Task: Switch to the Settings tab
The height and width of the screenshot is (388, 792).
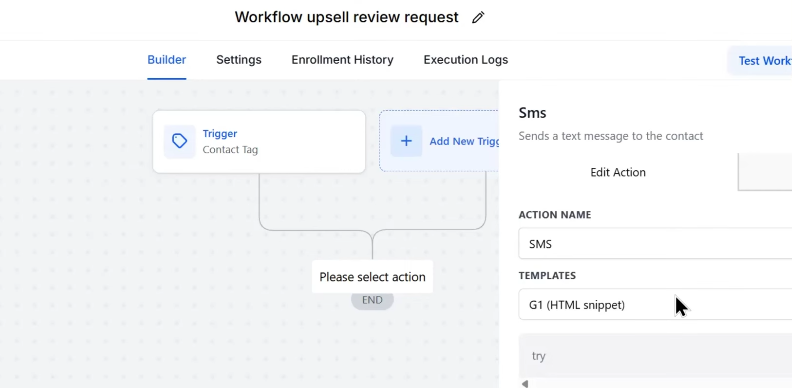Action: point(239,60)
